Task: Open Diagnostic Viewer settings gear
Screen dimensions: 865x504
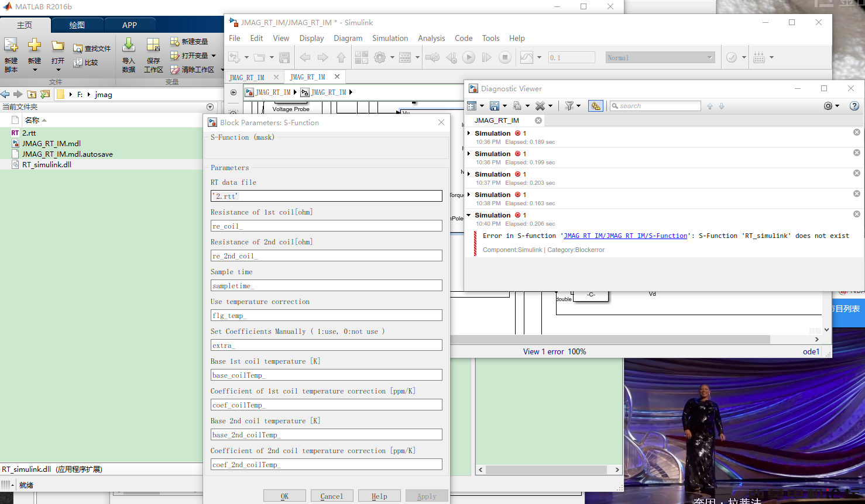Action: pyautogui.click(x=828, y=106)
